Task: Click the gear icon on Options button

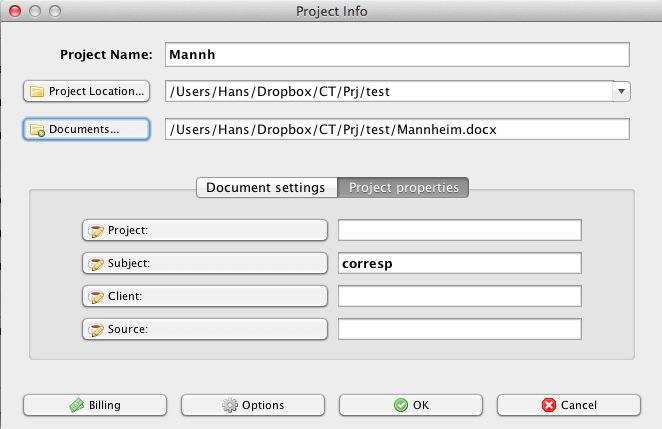Action: (x=229, y=405)
